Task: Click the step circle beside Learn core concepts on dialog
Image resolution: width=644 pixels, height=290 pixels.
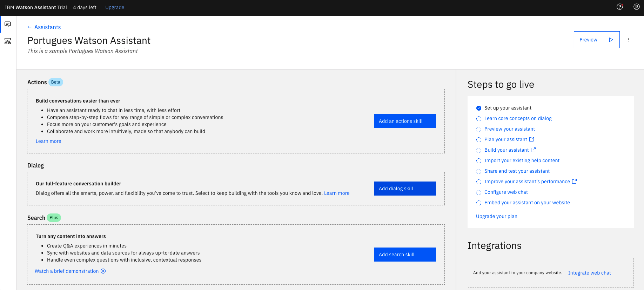Action: (479, 119)
